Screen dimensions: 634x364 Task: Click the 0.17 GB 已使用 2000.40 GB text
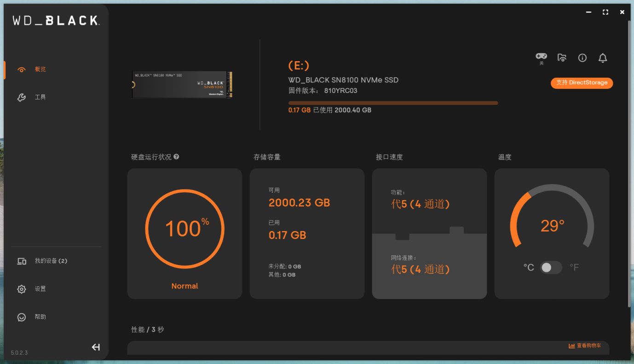[330, 110]
